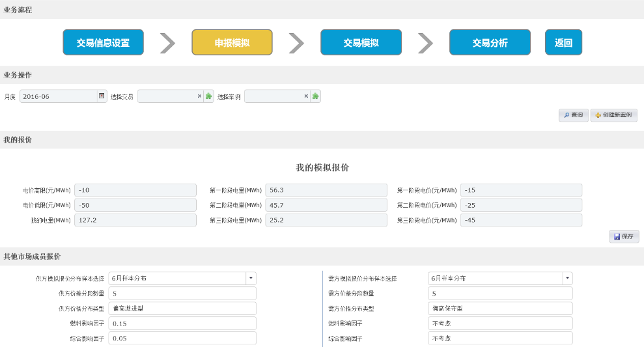Click the 需方价差分段数量 label
The width and height of the screenshot is (644, 347).
click(x=351, y=293)
